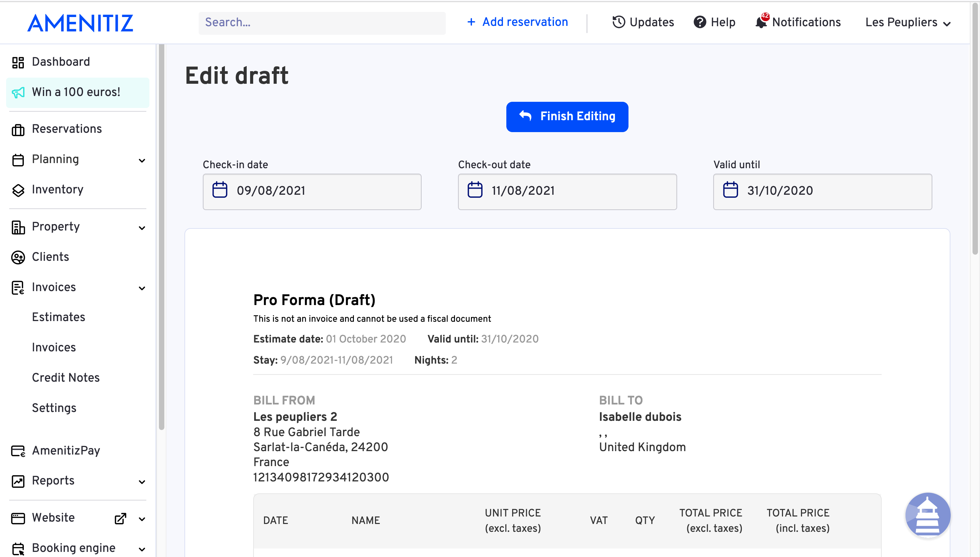
Task: Click the Reports chart icon
Action: pyautogui.click(x=18, y=481)
